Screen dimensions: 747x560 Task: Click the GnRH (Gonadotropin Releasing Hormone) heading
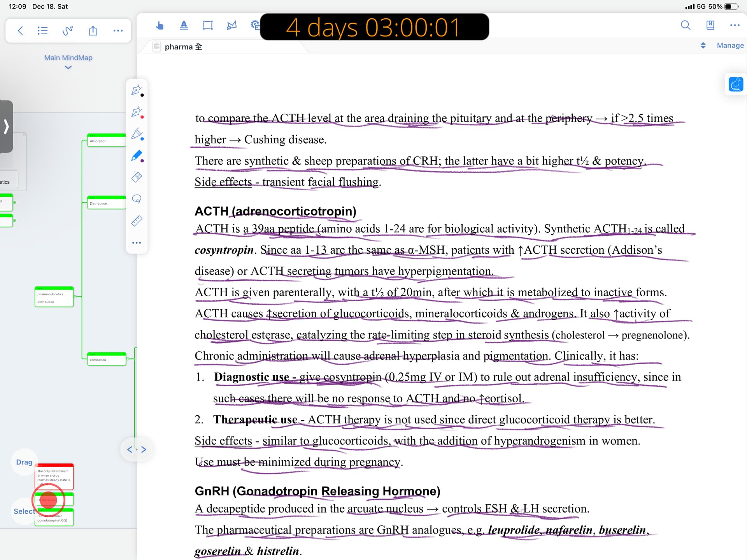click(317, 491)
